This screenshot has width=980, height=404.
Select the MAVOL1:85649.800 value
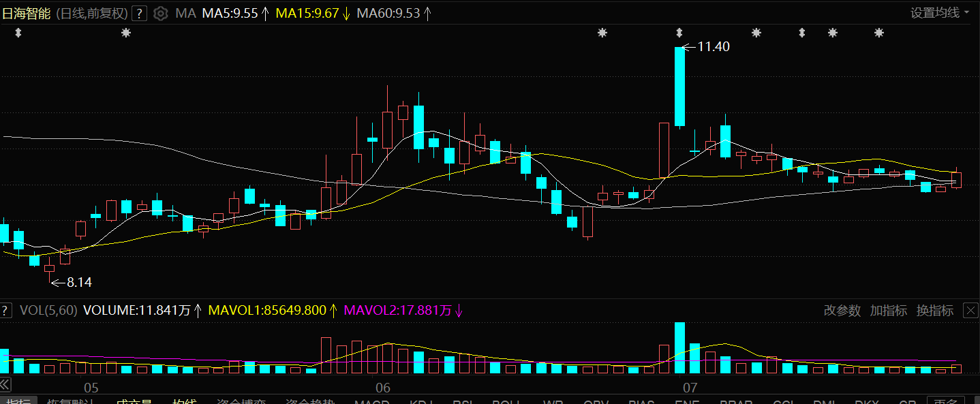click(267, 311)
